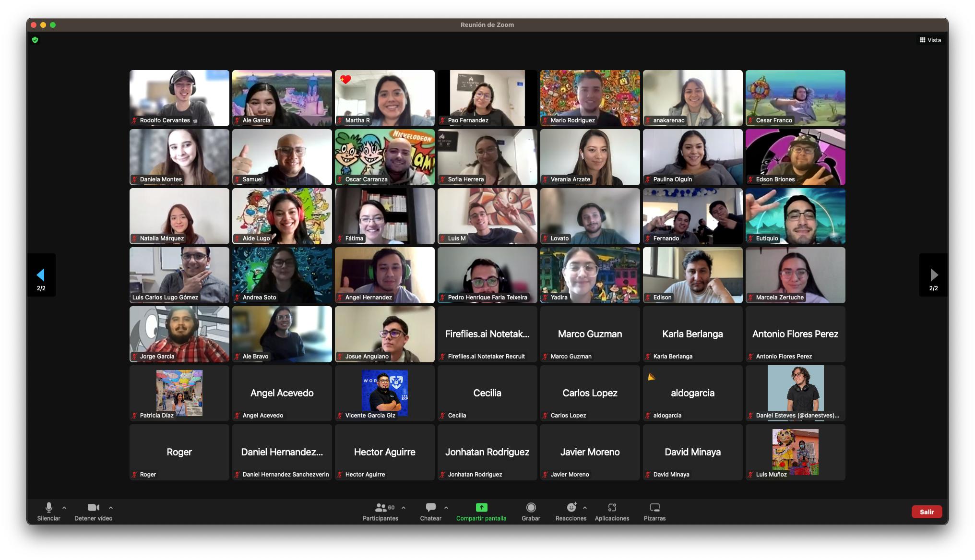Expand reactions options arrow
The image size is (975, 560).
click(585, 507)
